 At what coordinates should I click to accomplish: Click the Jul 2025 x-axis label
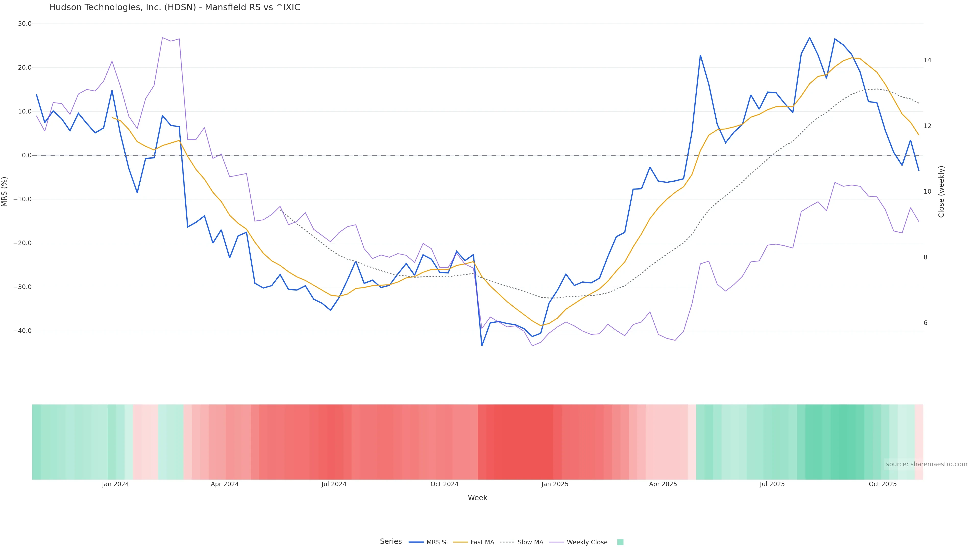click(x=772, y=484)
